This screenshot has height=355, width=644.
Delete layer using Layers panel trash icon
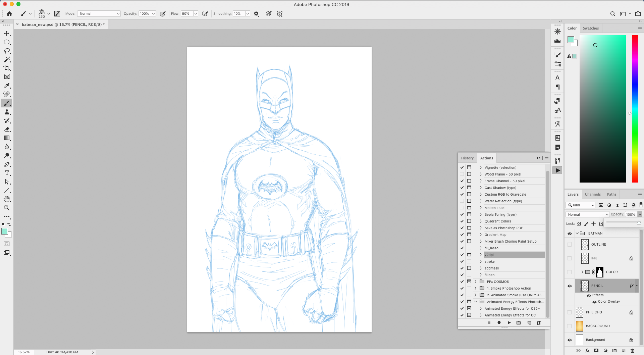633,351
